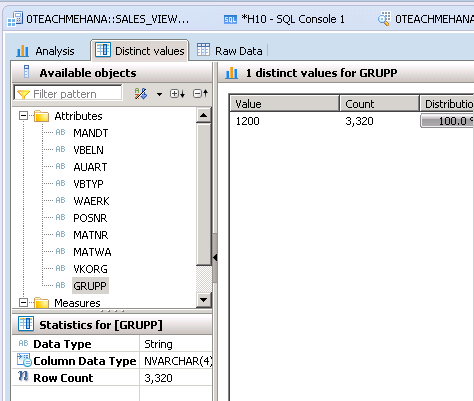
Task: Collapse the Measures folder
Action: (x=23, y=302)
